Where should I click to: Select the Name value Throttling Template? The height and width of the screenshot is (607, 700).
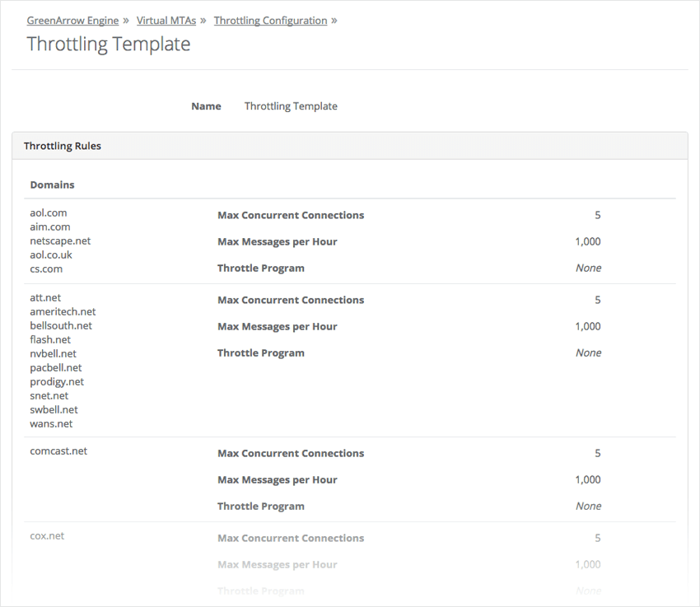pos(291,106)
